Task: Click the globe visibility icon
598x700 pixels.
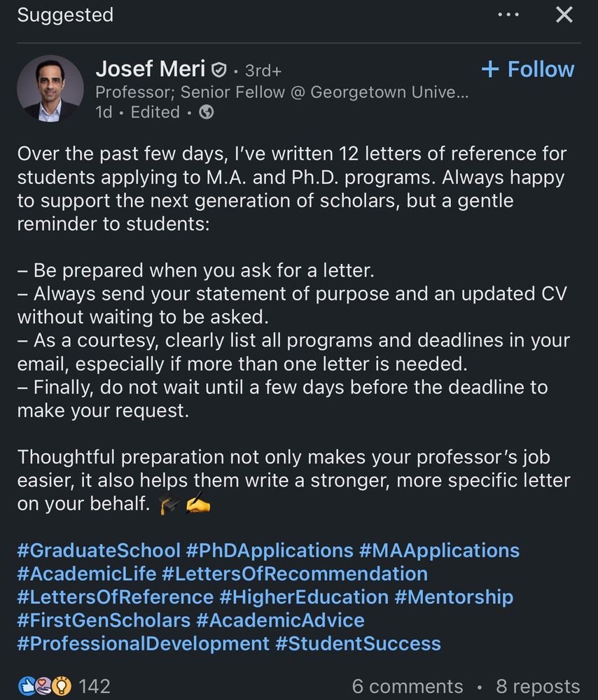Action: [207, 112]
